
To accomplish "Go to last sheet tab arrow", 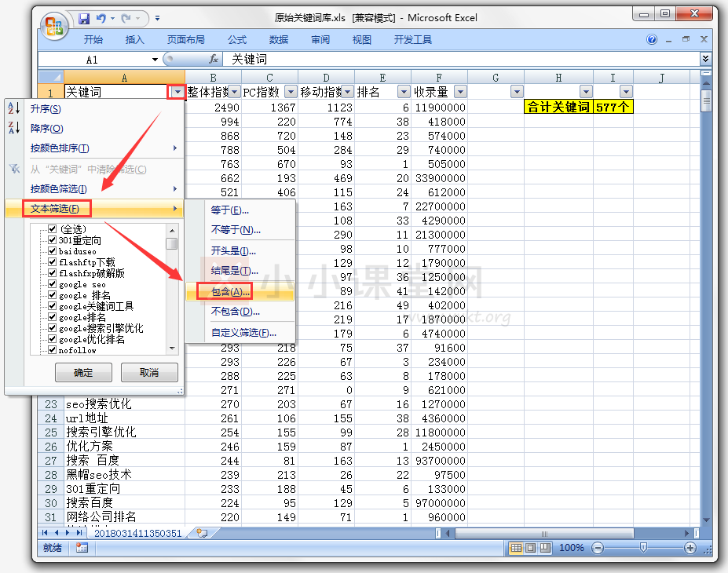I will (79, 533).
